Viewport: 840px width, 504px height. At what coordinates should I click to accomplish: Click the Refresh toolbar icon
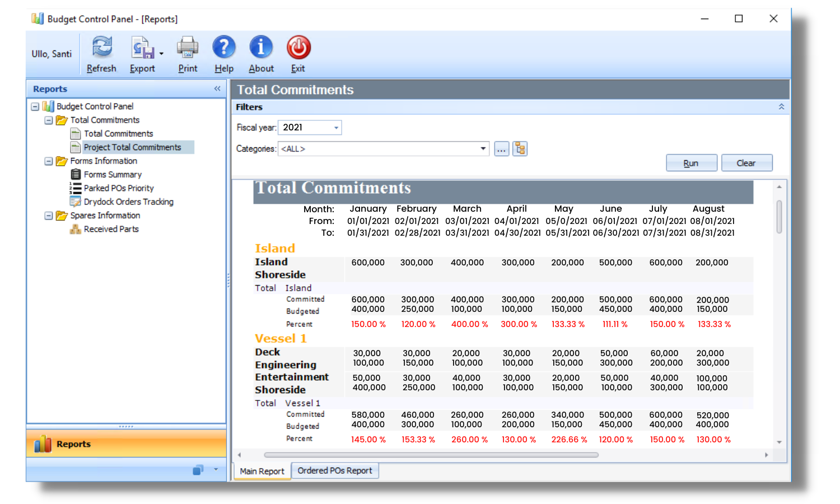[x=101, y=48]
